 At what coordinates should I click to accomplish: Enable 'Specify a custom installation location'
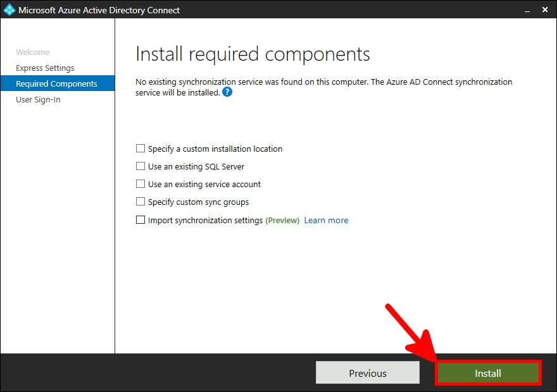pos(140,148)
